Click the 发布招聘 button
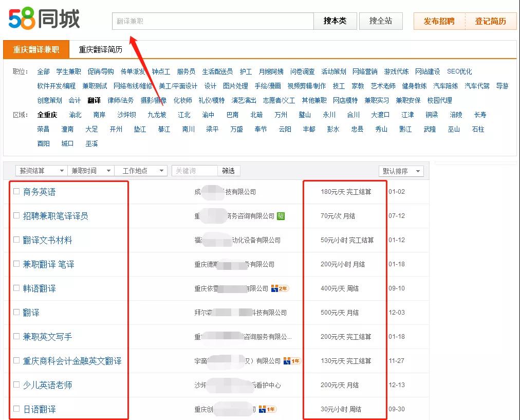The width and height of the screenshot is (520, 420). [x=439, y=21]
